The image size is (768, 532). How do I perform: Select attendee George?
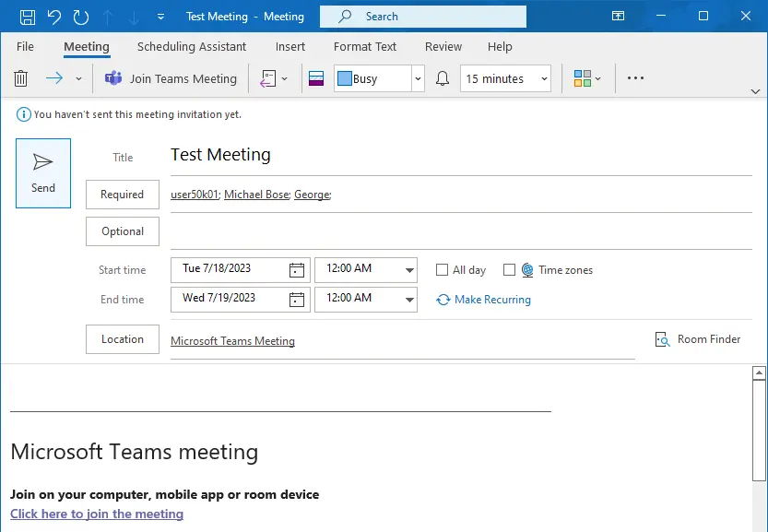point(312,195)
